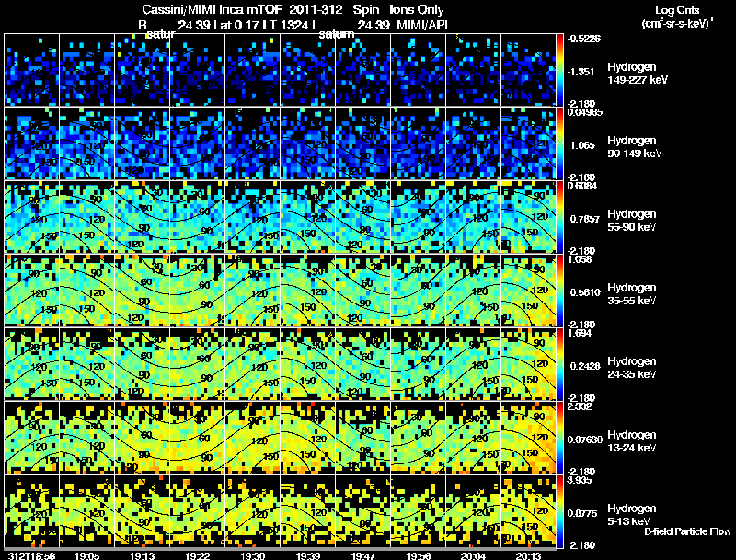Viewport: 736px width, 560px height.
Task: Click the color bar beside Hydrogen 13-24 keV
Action: (x=559, y=438)
